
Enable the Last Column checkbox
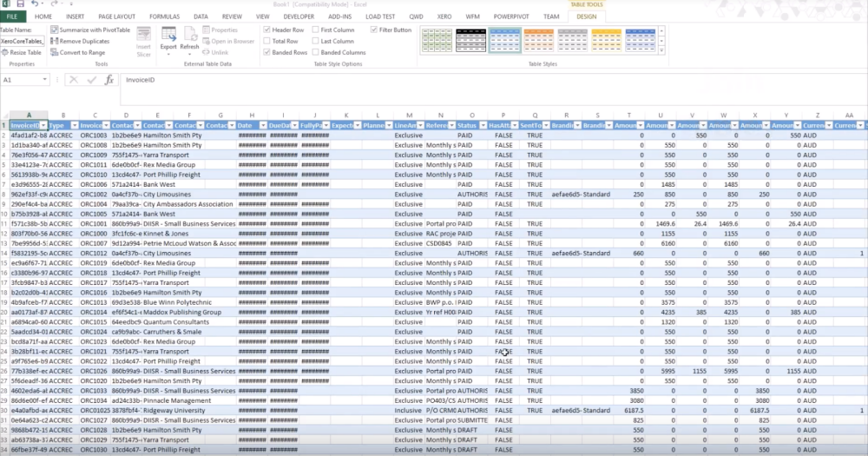[316, 41]
